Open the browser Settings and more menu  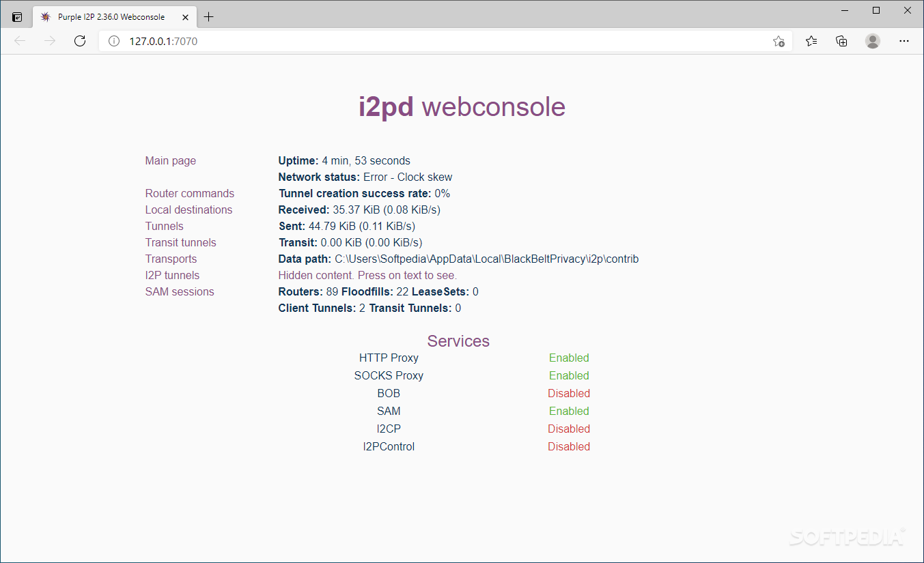pyautogui.click(x=904, y=41)
